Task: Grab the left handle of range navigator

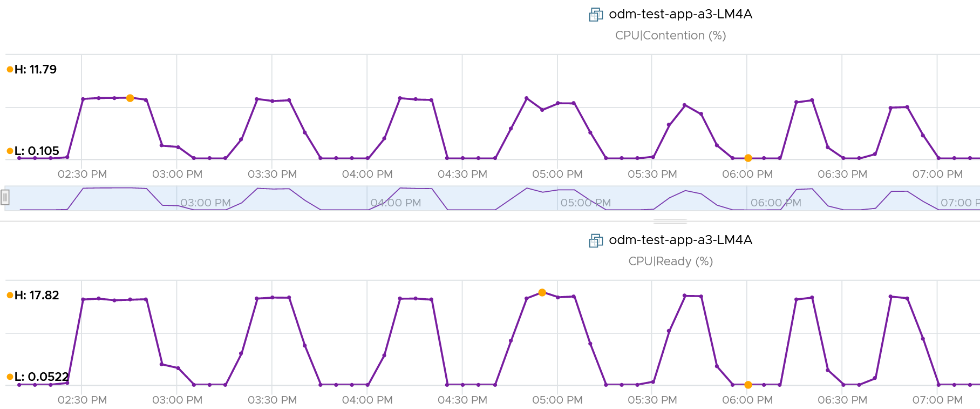Action: (5, 198)
